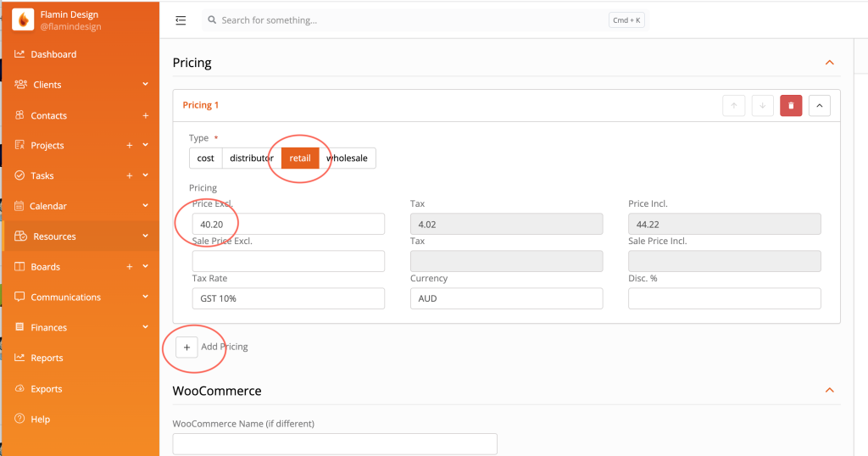Screen dimensions: 868x456
Task: Open the Tax Rate GST 10% field
Action: (x=288, y=298)
